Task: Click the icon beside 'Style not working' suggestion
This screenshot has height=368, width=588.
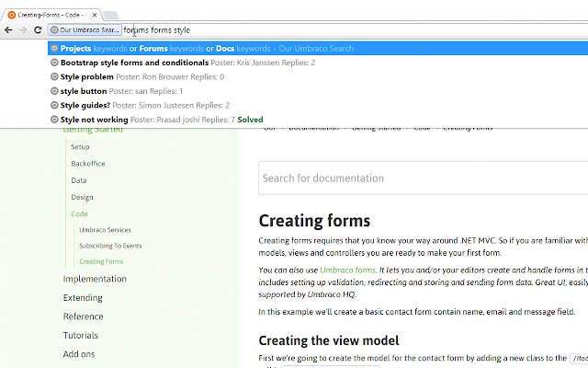Action: [x=54, y=120]
